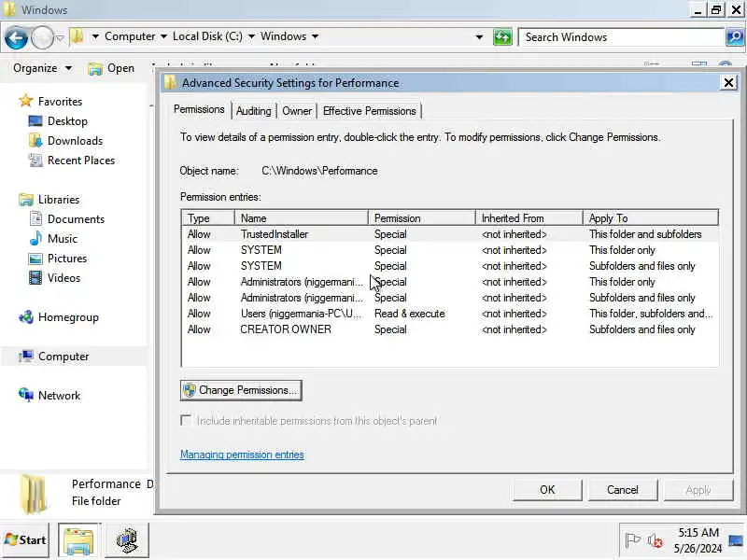Click the Explorer Forward arrow button
Viewport: 747px width, 560px height.
coord(42,37)
